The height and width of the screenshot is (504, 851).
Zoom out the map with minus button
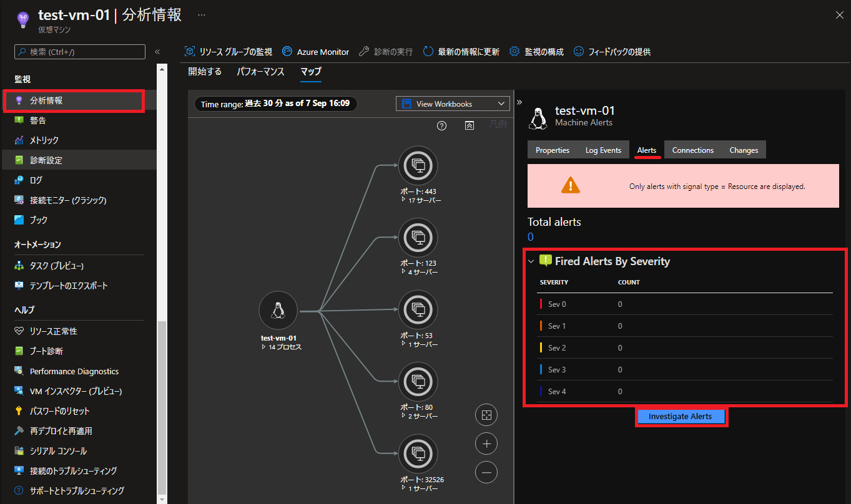[486, 473]
